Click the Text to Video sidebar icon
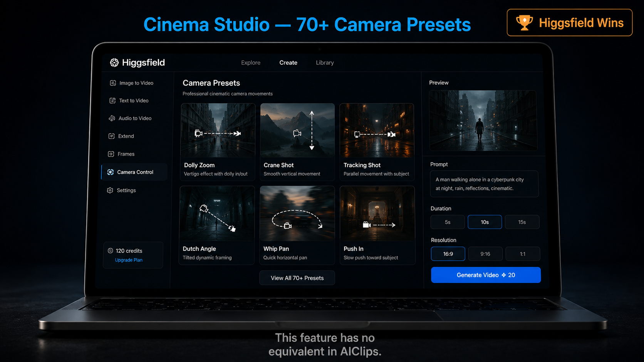 coord(112,101)
